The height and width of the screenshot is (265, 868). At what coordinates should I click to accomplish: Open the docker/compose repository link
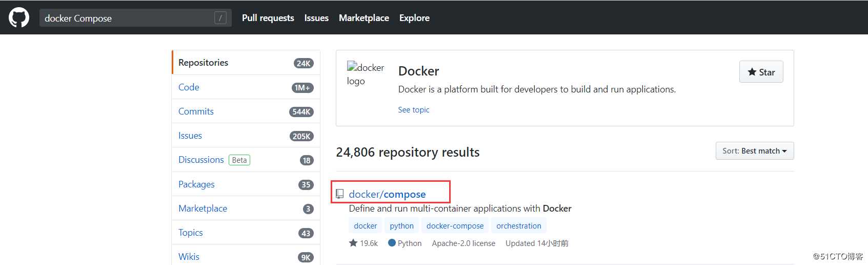point(387,194)
